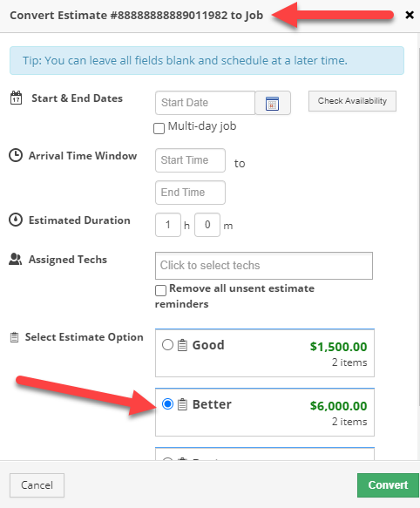
Task: Click the Start Date input field
Action: pyautogui.click(x=205, y=103)
